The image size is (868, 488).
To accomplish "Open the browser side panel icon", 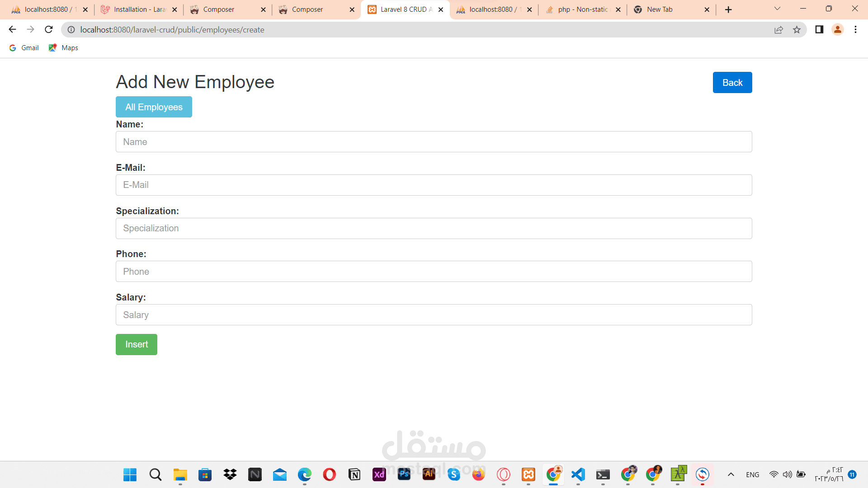I will pyautogui.click(x=819, y=30).
